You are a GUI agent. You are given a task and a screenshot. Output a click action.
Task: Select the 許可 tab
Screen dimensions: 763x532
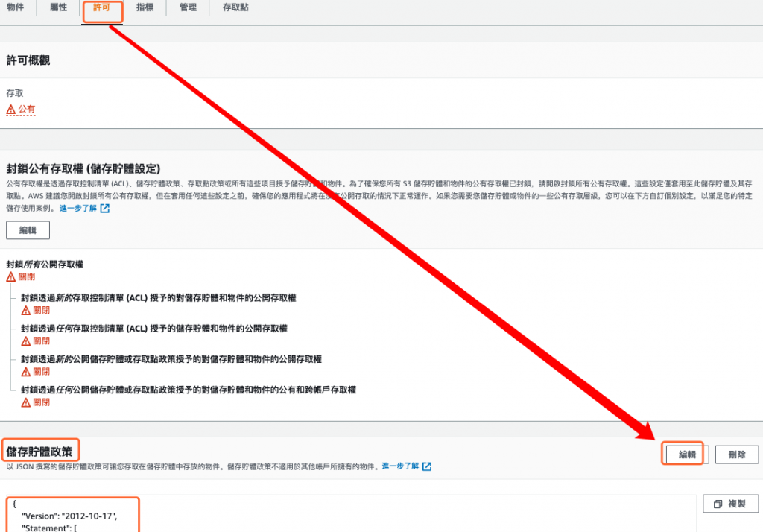(x=101, y=7)
